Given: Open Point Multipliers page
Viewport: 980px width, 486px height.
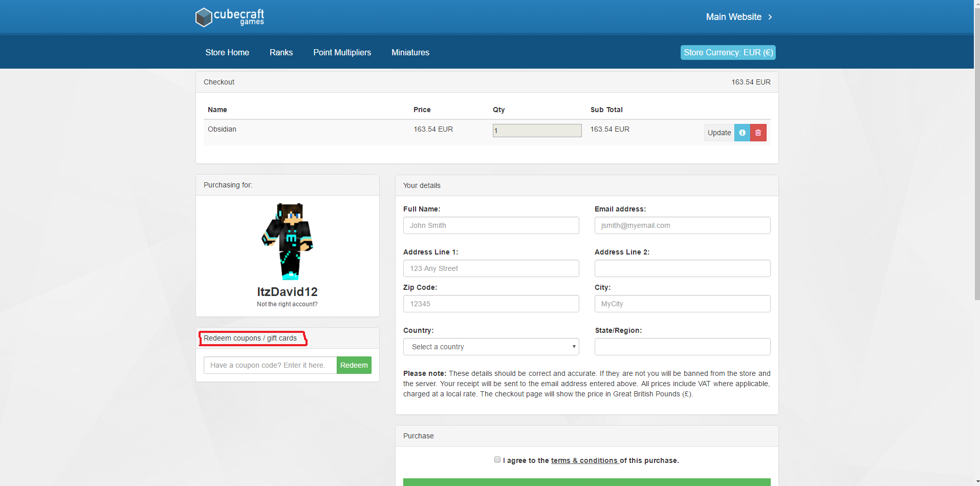Looking at the screenshot, I should click(342, 52).
